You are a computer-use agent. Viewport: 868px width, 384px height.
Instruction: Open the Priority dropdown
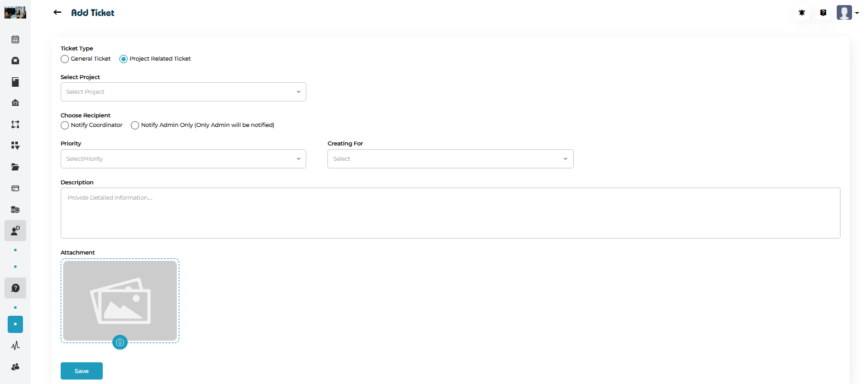coord(183,159)
